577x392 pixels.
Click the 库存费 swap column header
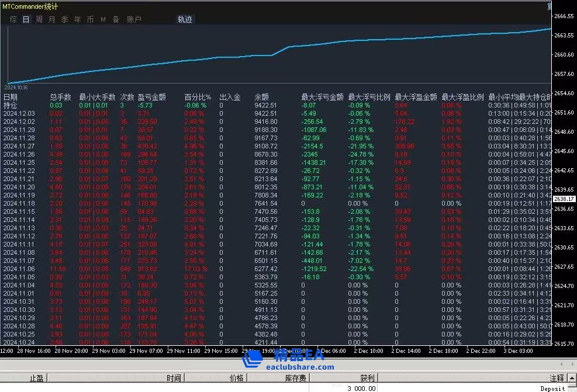(x=296, y=378)
